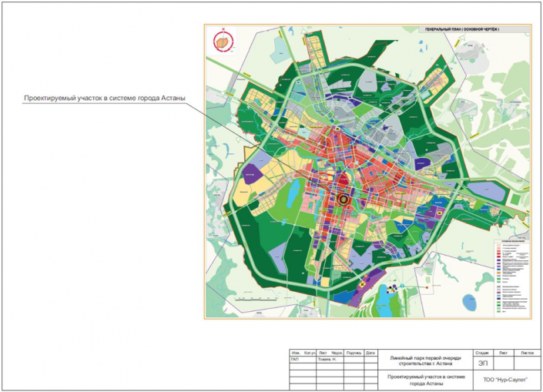Click the yellow marker on the southern ring road
This screenshot has width=543, height=392.
(x=361, y=284)
